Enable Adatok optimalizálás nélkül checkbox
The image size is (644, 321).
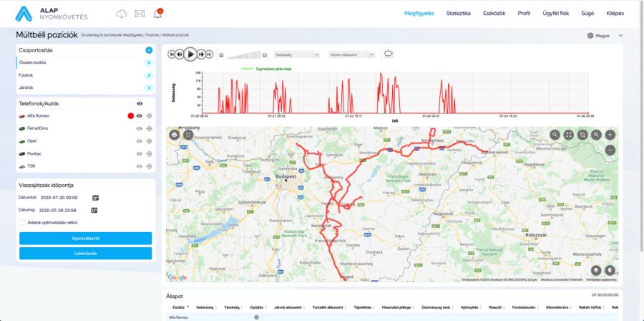[x=23, y=222]
